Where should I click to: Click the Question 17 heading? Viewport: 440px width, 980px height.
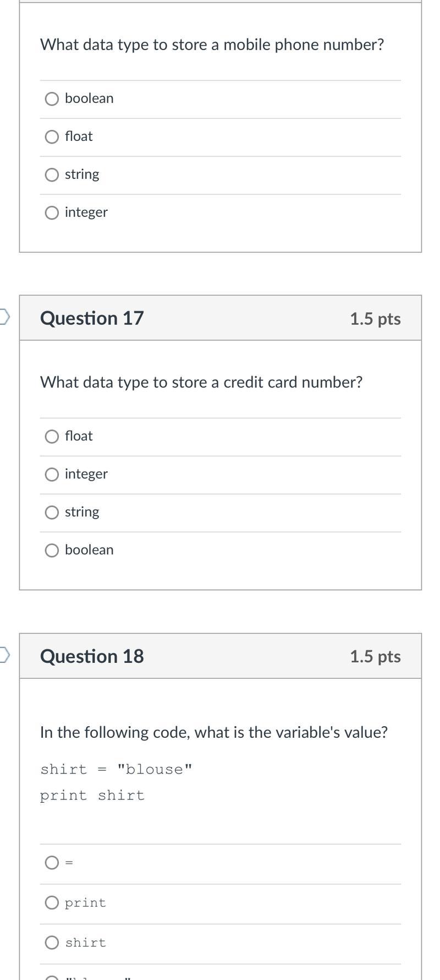point(92,318)
